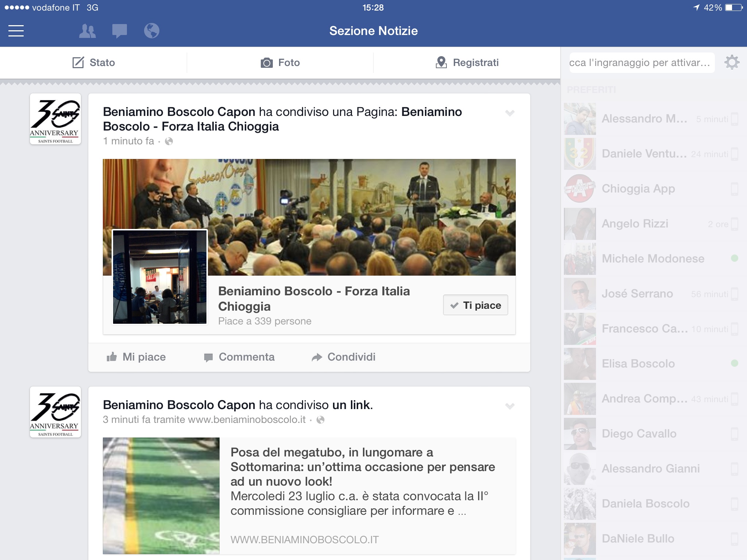Tap the WWW.BENIAMINOBOSCOLO.IT source text
This screenshot has height=560, width=747.
pyautogui.click(x=305, y=540)
